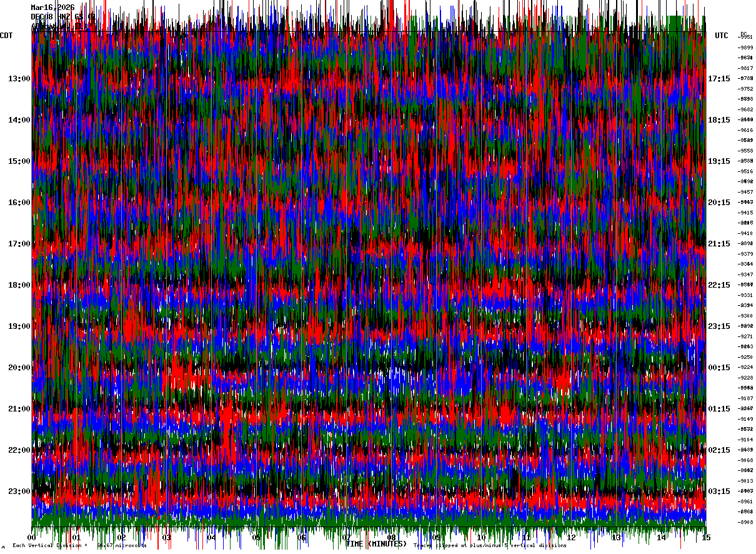The height and width of the screenshot is (554, 756).
Task: Select DC offset value -9752
Action: [747, 89]
